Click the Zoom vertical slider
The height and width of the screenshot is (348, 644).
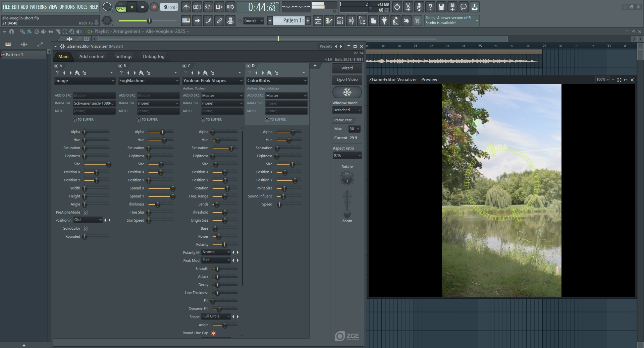347,204
